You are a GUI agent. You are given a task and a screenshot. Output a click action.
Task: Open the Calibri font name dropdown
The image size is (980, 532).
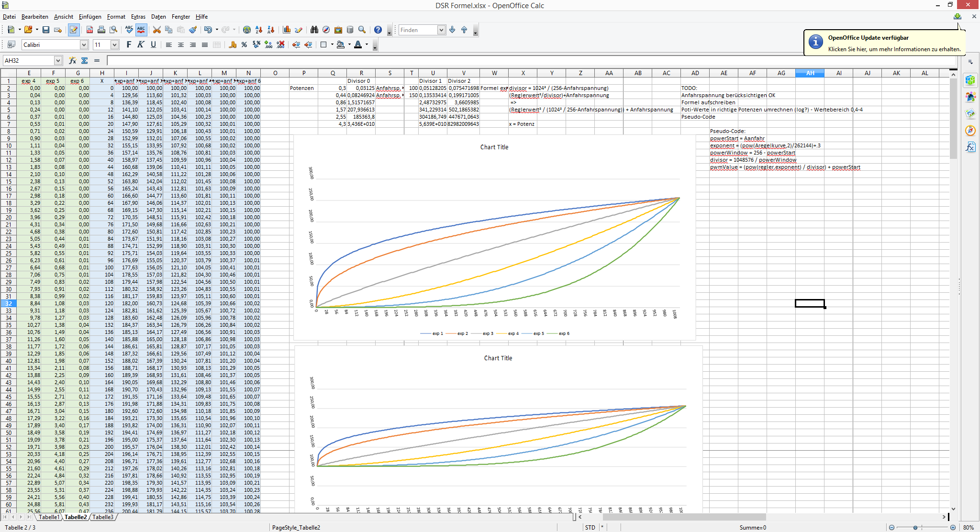(x=84, y=44)
